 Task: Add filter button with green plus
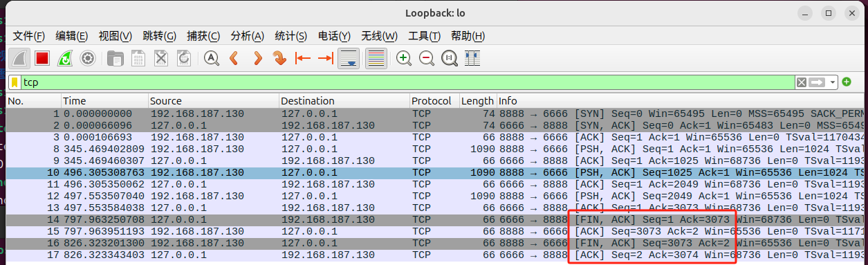[847, 82]
